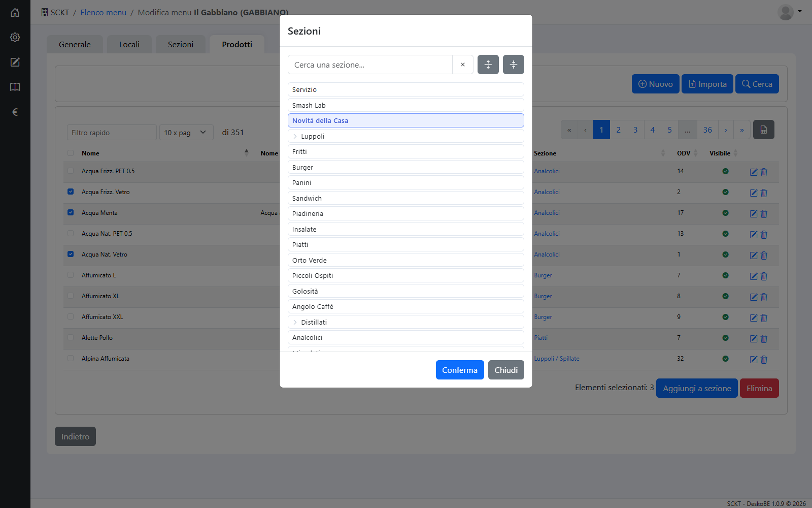Viewport: 812px width, 508px height.
Task: Sort by Nome column
Action: [247, 152]
